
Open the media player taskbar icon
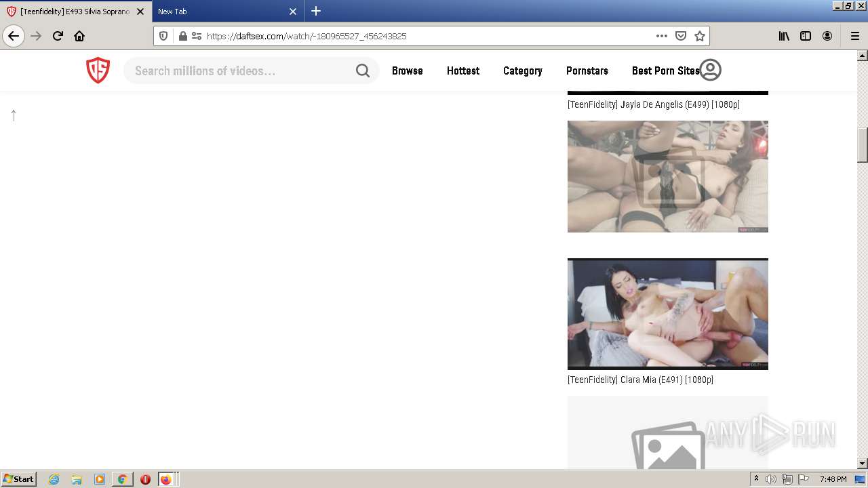100,479
